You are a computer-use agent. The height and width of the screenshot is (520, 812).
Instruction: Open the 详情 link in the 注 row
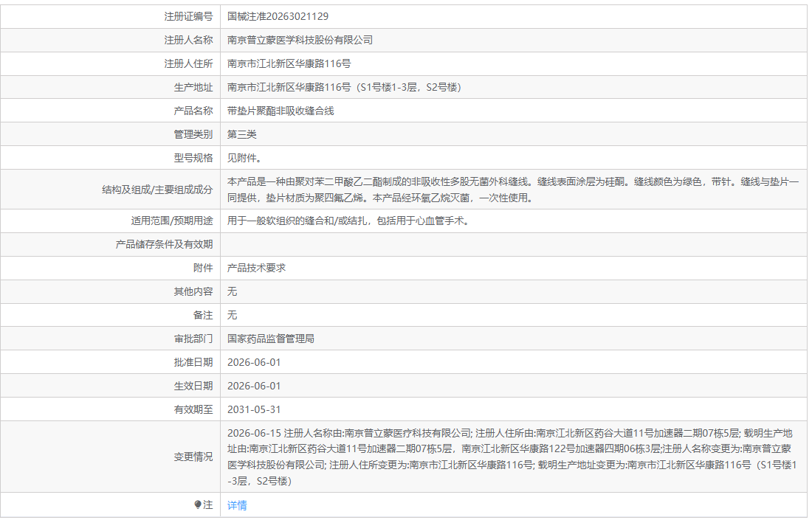point(237,505)
